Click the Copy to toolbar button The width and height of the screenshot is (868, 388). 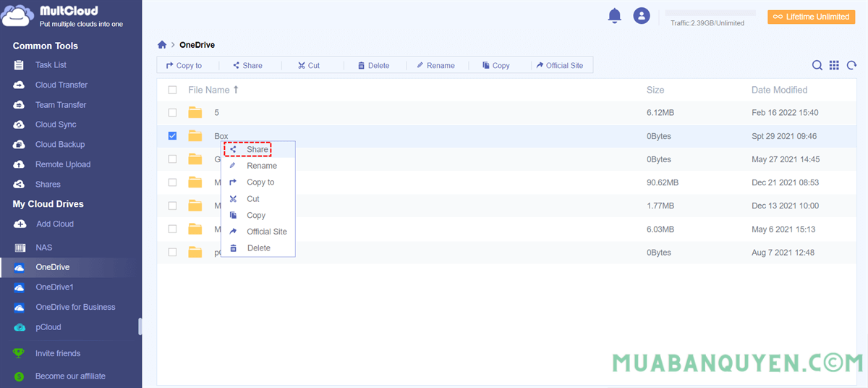[x=184, y=65]
